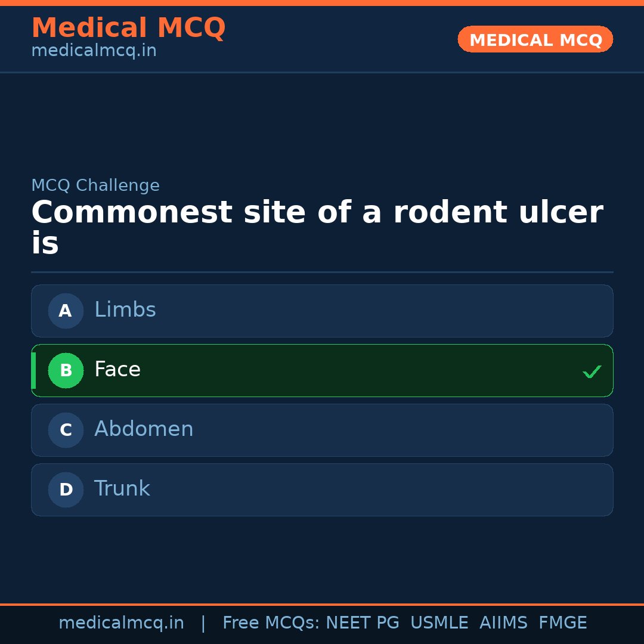Click the MCQ Challenge label
Screen dimensions: 644x644
(95, 185)
